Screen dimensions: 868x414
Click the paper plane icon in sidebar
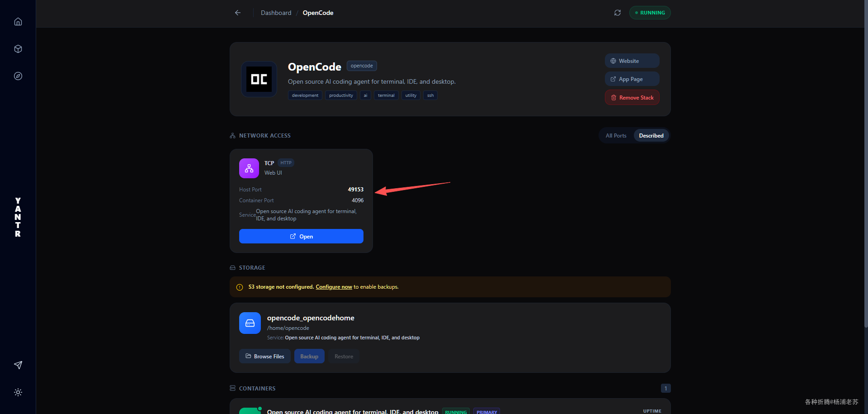(x=18, y=365)
